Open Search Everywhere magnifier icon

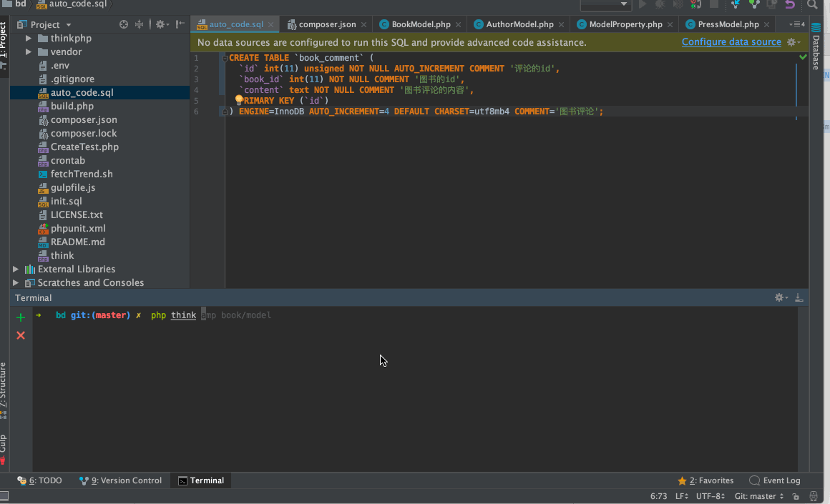[813, 4]
